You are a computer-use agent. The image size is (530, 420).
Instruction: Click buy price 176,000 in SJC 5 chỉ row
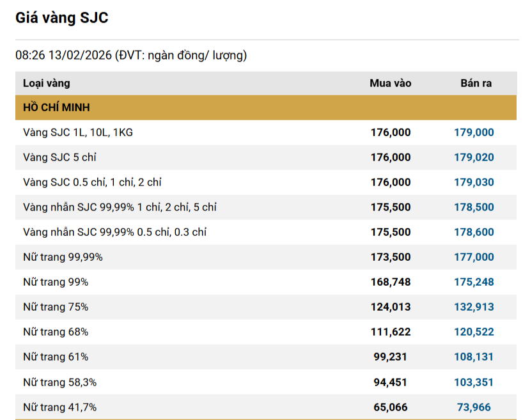(391, 157)
